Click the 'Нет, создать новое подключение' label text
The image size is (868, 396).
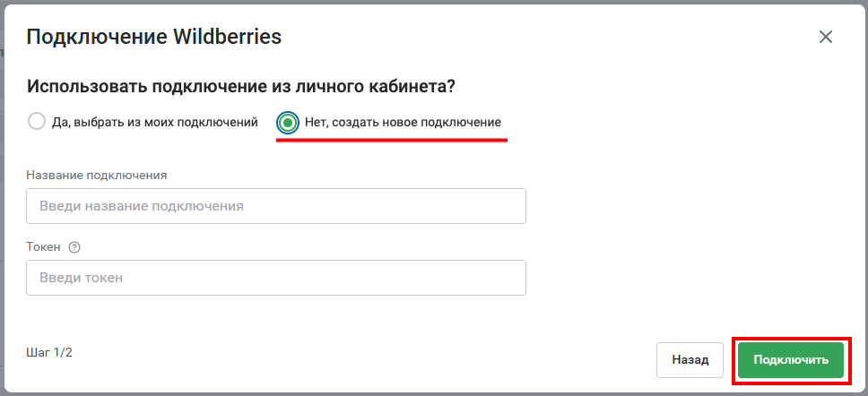(x=403, y=122)
